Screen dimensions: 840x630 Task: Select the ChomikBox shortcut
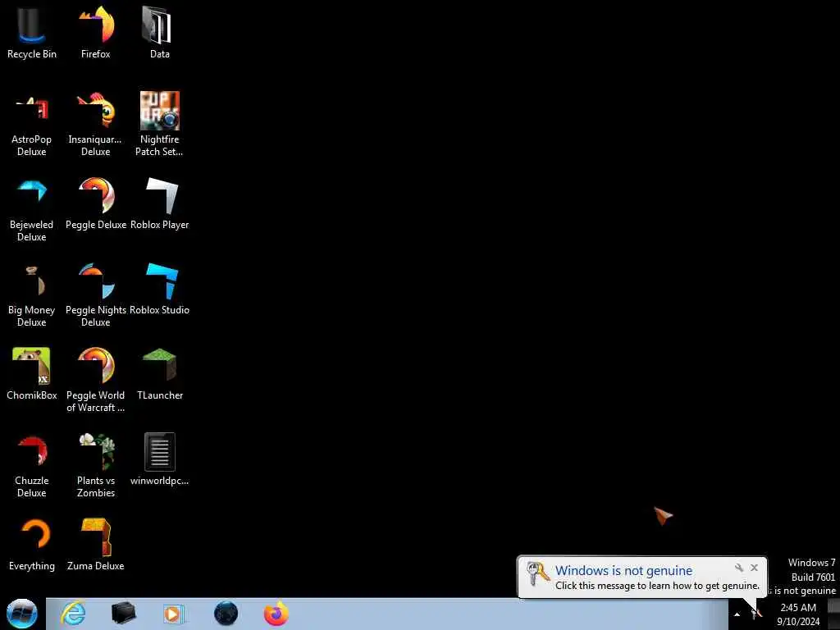tap(32, 374)
